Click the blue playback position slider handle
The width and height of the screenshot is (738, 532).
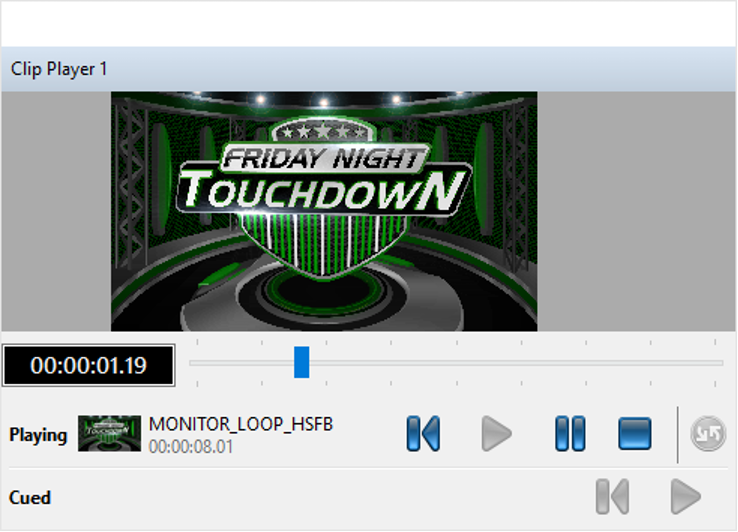pos(301,362)
